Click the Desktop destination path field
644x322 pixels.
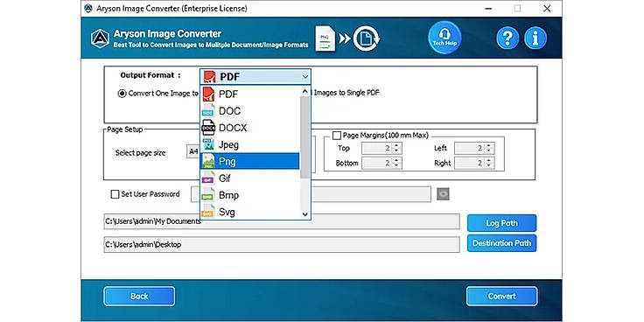282,244
